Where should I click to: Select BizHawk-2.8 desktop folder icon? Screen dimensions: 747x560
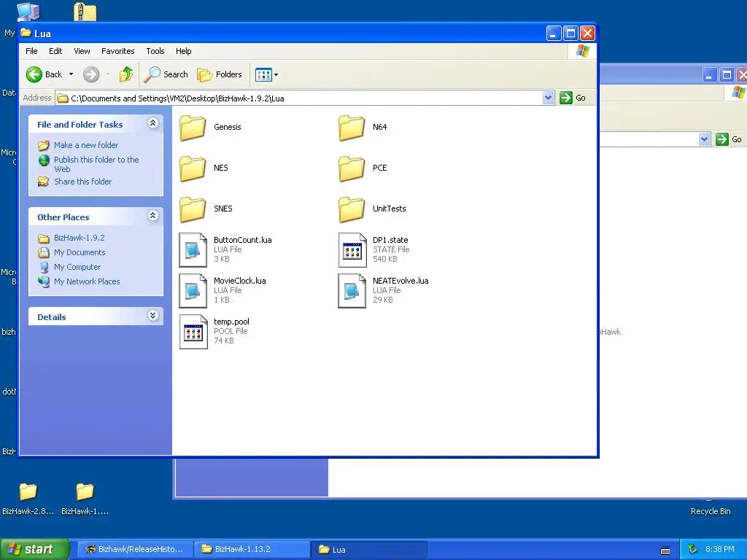click(28, 492)
